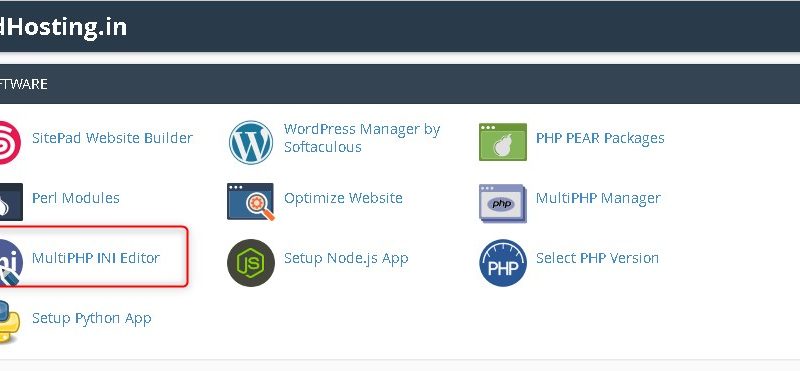Open the PHP PEAR Packages link

tap(600, 138)
